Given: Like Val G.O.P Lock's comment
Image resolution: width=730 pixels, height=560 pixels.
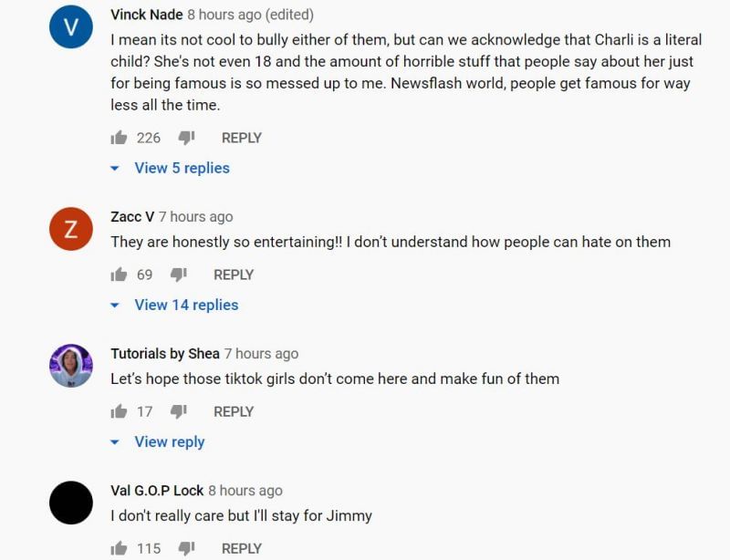Looking at the screenshot, I should [119, 548].
